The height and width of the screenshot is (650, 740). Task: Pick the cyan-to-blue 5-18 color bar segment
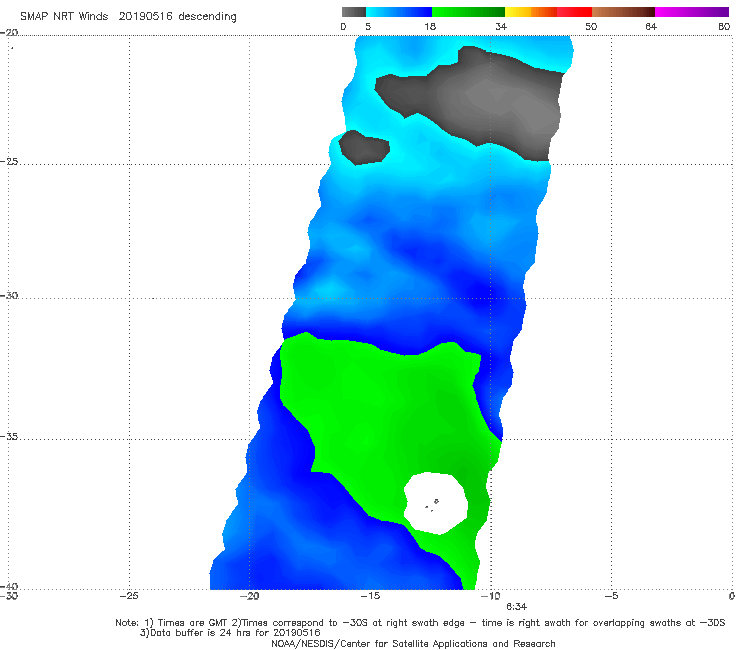click(399, 12)
